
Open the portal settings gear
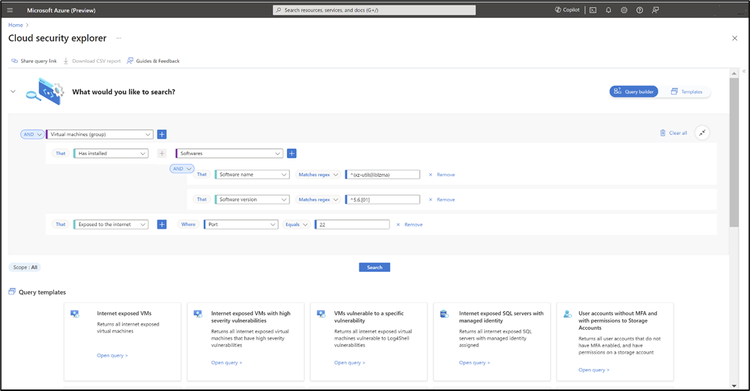pyautogui.click(x=624, y=10)
